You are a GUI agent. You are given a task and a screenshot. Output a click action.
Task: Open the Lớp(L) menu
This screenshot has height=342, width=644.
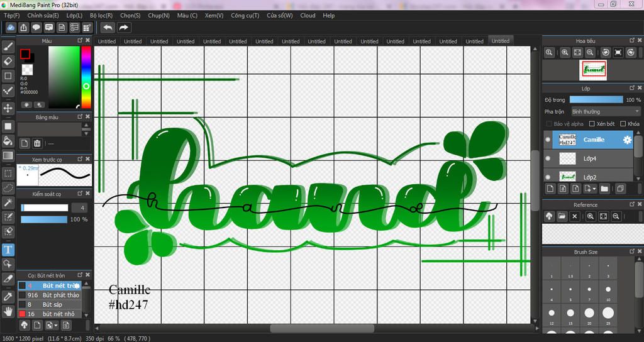coord(74,16)
